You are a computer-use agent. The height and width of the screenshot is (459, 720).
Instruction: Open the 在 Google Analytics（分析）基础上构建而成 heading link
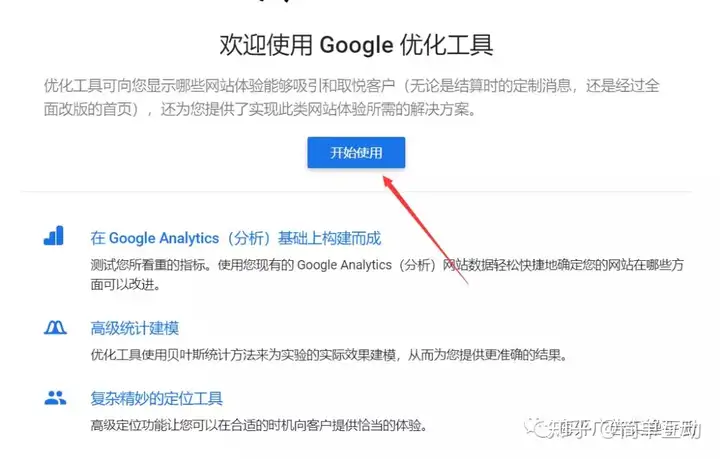[x=236, y=238]
